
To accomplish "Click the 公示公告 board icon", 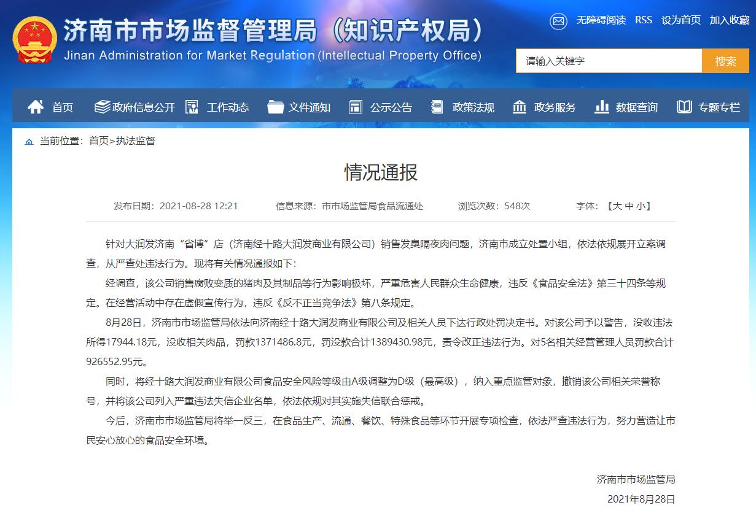I will (x=356, y=107).
